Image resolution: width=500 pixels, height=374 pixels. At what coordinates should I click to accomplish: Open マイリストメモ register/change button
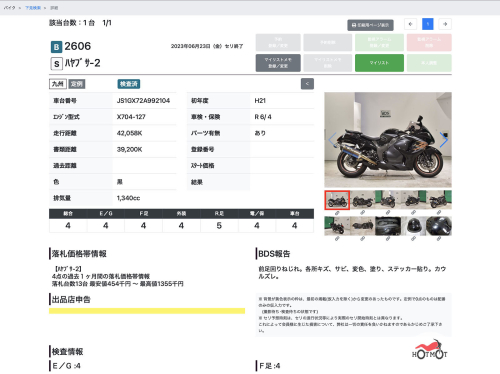coord(278,63)
